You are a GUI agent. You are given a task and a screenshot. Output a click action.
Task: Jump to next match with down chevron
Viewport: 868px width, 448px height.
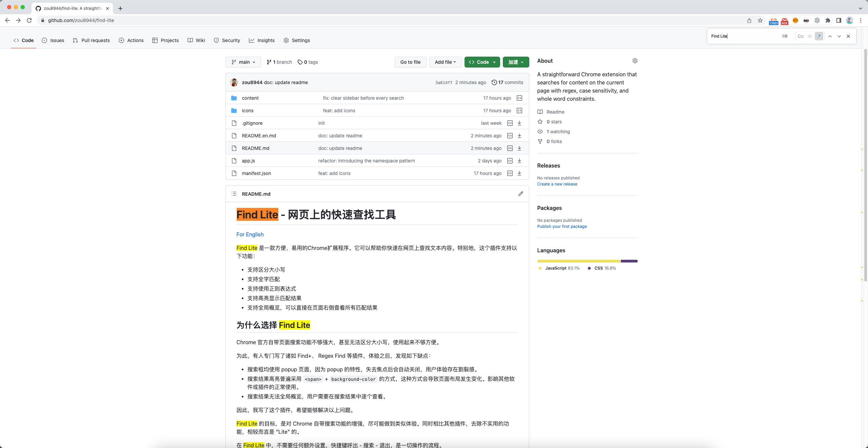click(839, 36)
